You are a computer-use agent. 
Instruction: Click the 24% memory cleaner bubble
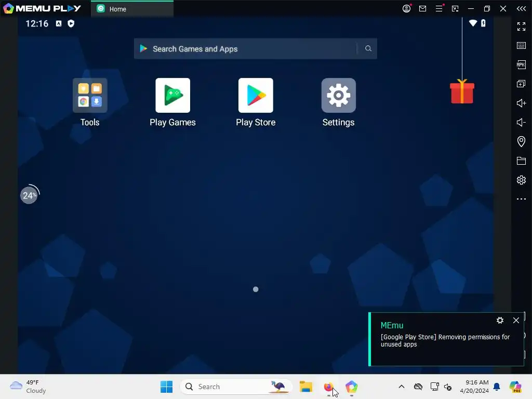(29, 195)
